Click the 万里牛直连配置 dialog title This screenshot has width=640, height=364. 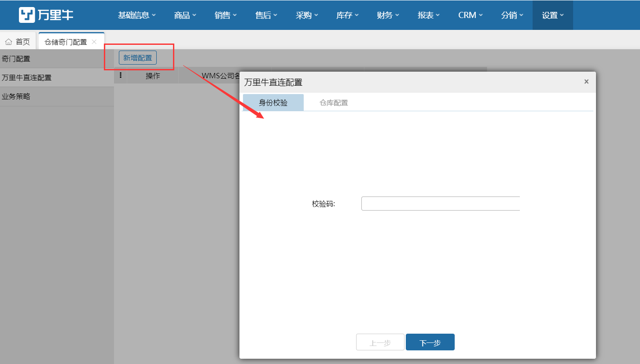[x=273, y=82]
